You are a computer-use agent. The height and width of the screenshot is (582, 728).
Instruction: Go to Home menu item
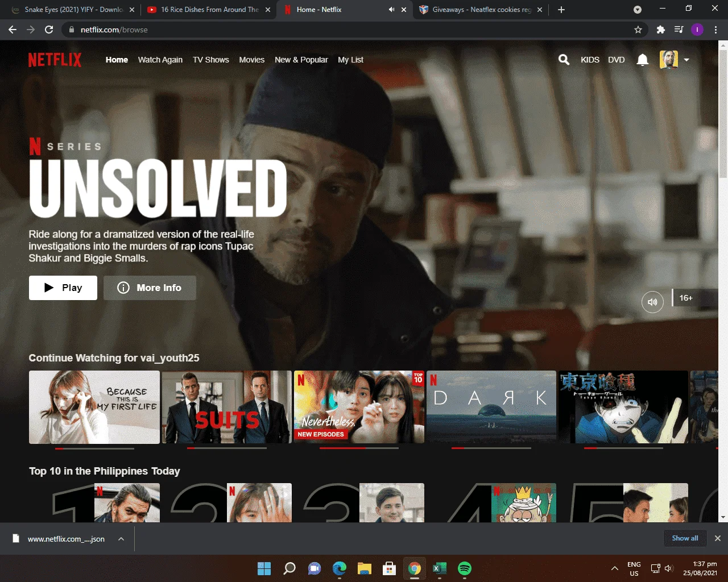tap(117, 60)
